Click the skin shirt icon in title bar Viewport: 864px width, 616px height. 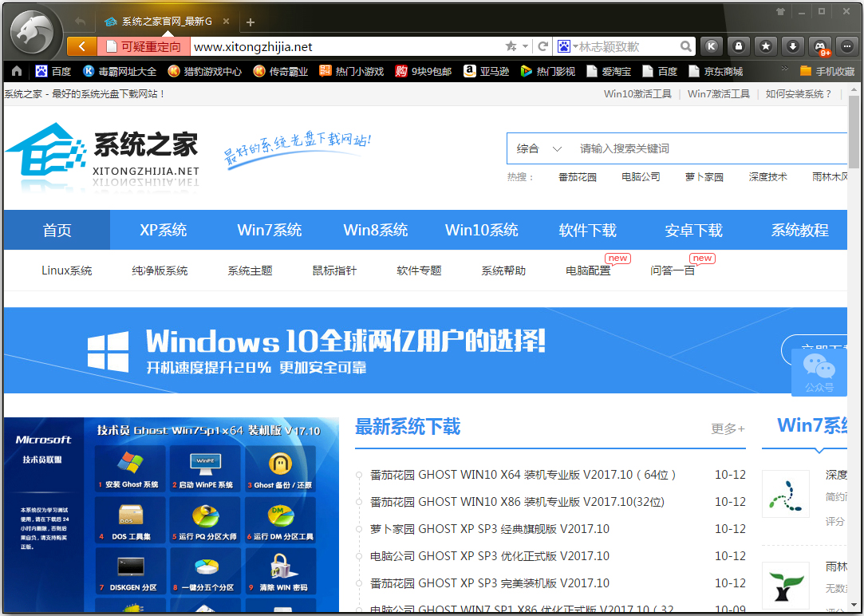click(x=780, y=12)
